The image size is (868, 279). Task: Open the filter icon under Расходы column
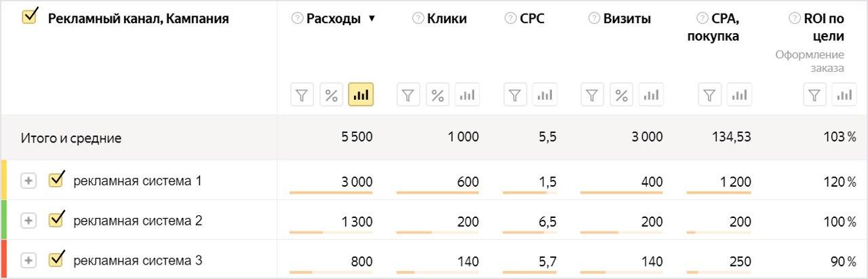(302, 95)
